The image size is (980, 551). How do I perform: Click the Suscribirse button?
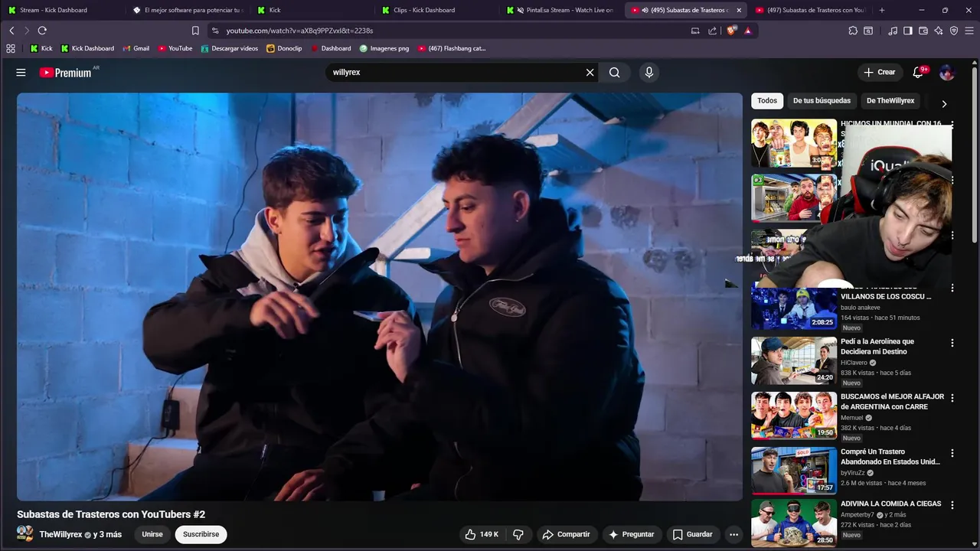point(201,534)
